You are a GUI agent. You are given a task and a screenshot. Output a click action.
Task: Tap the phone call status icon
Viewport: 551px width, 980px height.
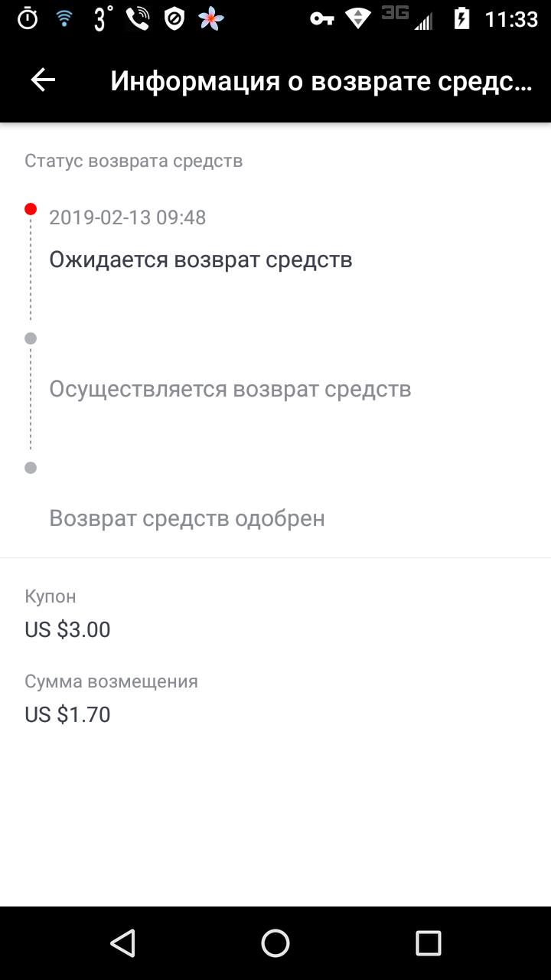coord(138,19)
